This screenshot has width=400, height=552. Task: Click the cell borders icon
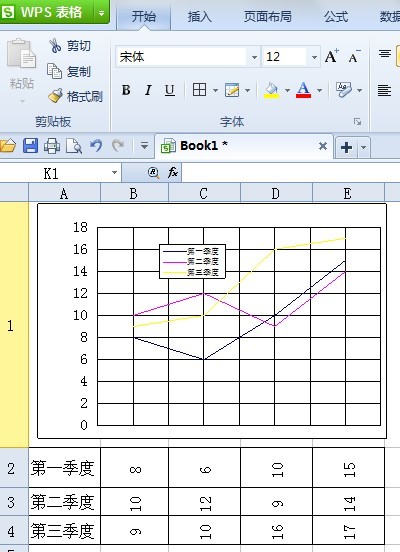tap(199, 90)
